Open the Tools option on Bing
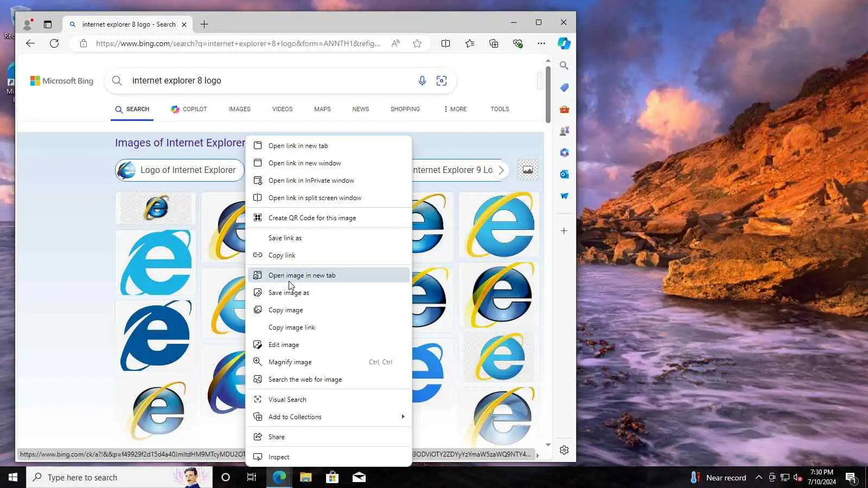The height and width of the screenshot is (488, 868). click(500, 109)
